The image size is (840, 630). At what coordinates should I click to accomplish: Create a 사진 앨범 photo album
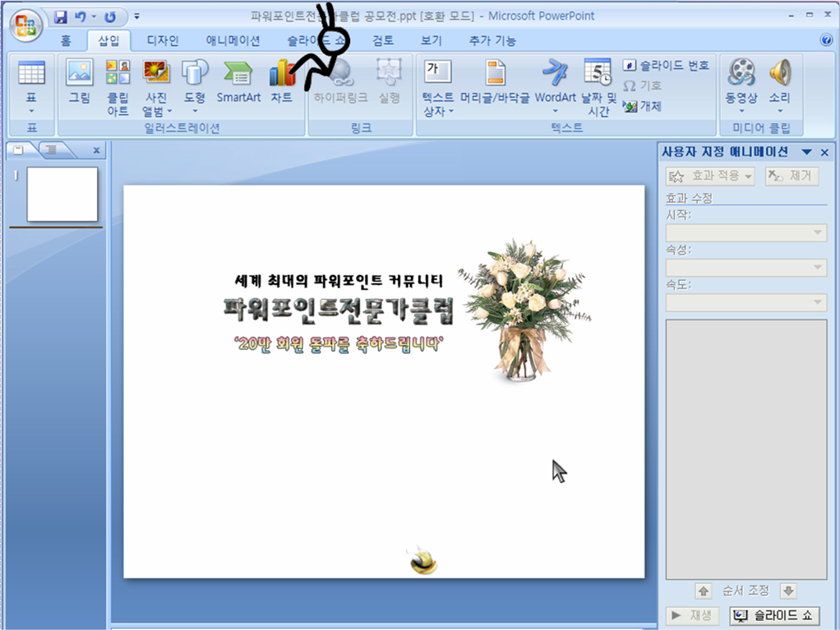point(156,87)
